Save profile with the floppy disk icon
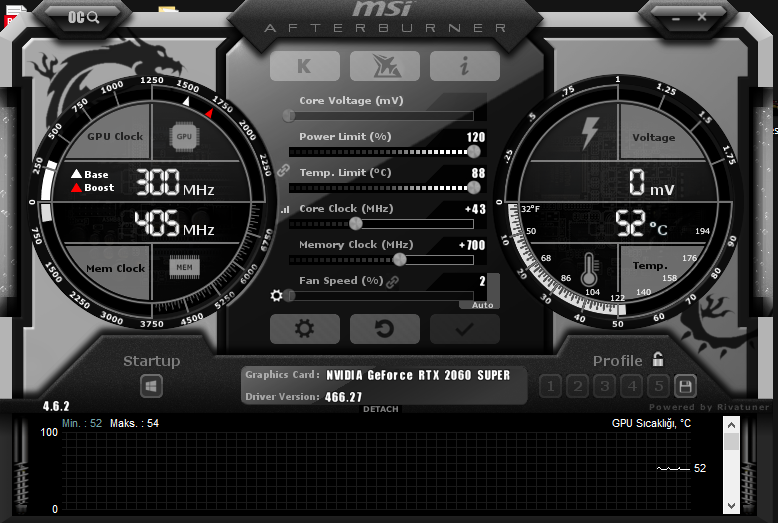 coord(685,386)
